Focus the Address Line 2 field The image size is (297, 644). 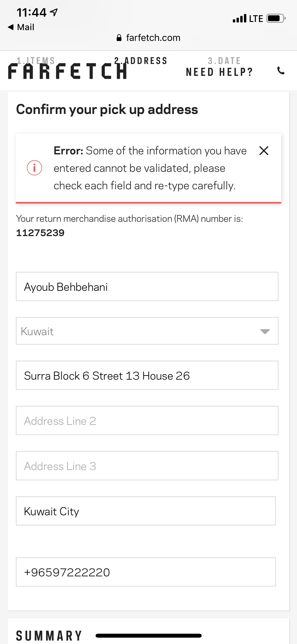tap(147, 421)
